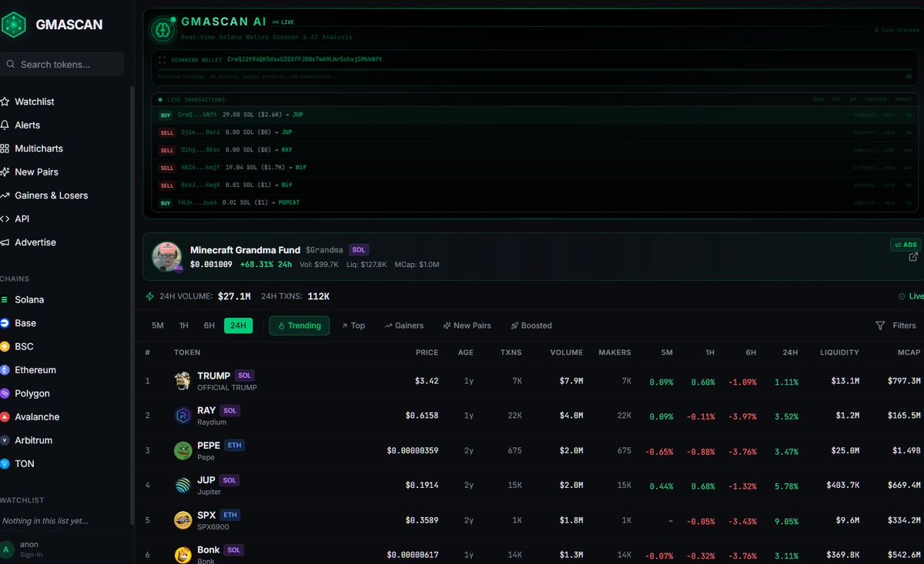The height and width of the screenshot is (564, 924).
Task: Sort by AGE column header
Action: click(466, 352)
